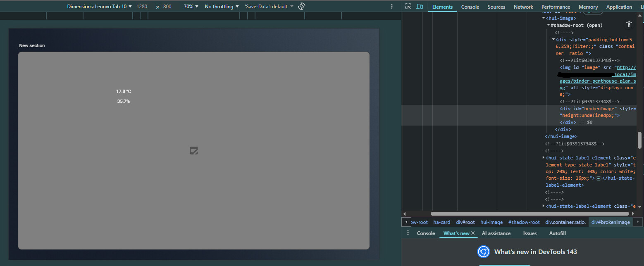
Task: Click the accessibility tree toggle button
Action: tap(629, 24)
